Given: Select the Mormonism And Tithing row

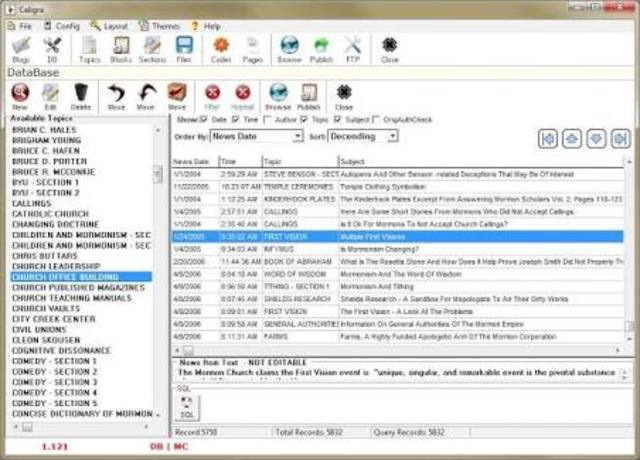Looking at the screenshot, I should tap(397, 287).
